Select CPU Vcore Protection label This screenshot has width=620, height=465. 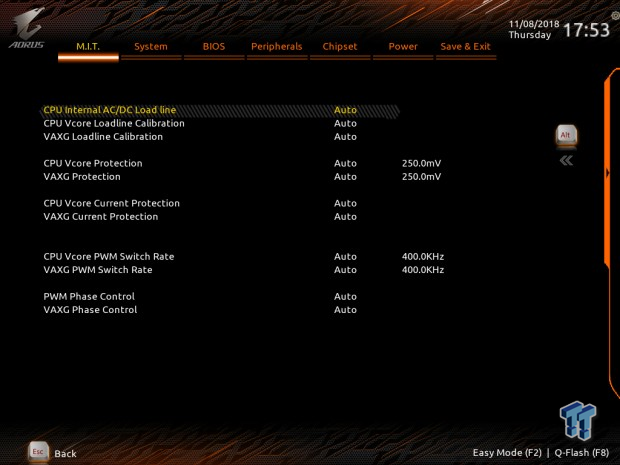(x=93, y=163)
